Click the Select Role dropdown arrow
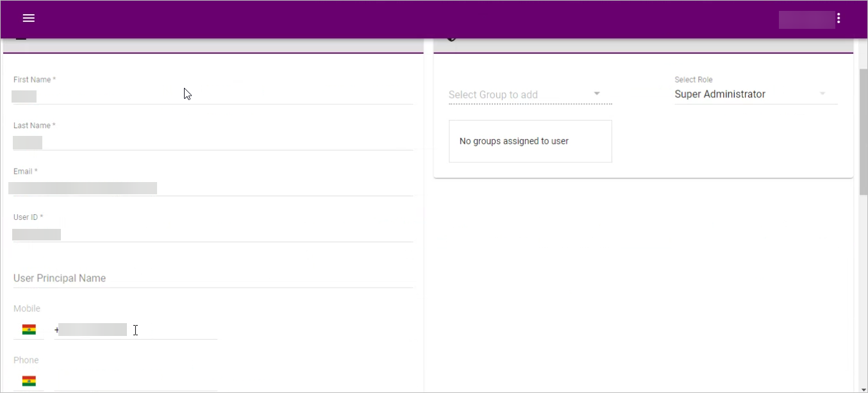Screen dimensions: 868x393 coord(822,94)
